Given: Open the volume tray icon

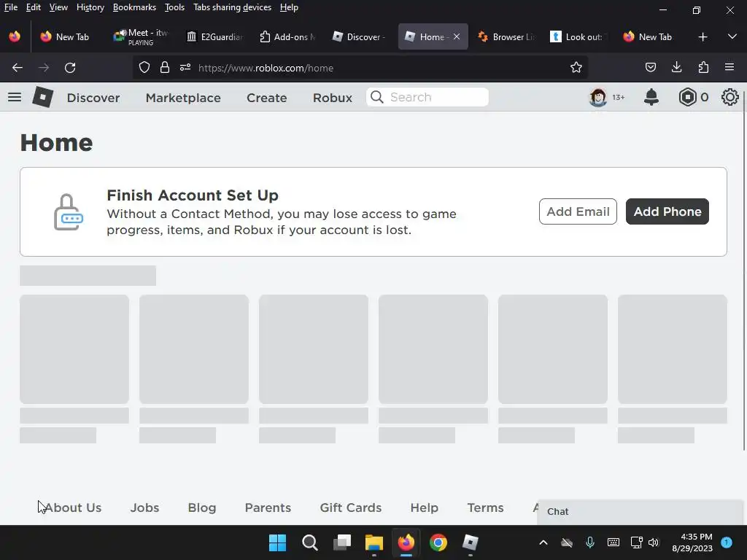Looking at the screenshot, I should [654, 542].
